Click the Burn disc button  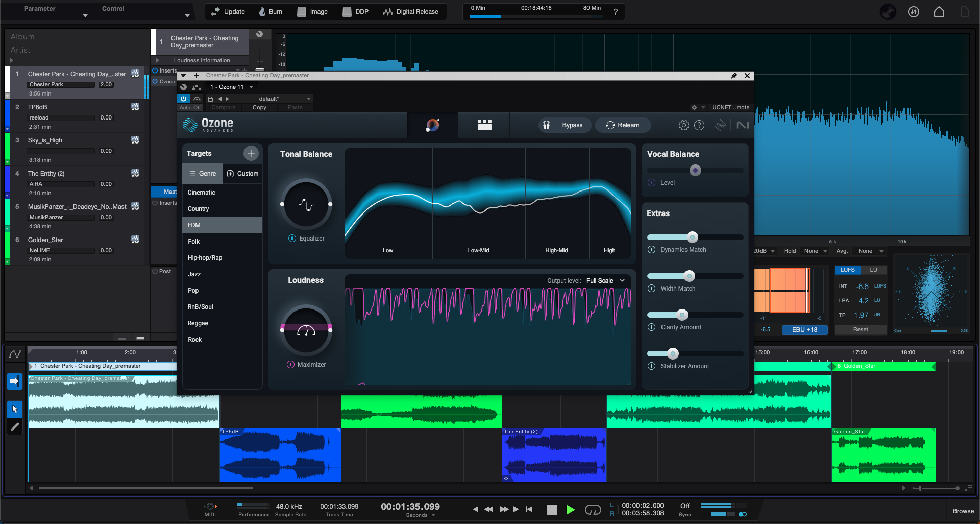[x=270, y=12]
